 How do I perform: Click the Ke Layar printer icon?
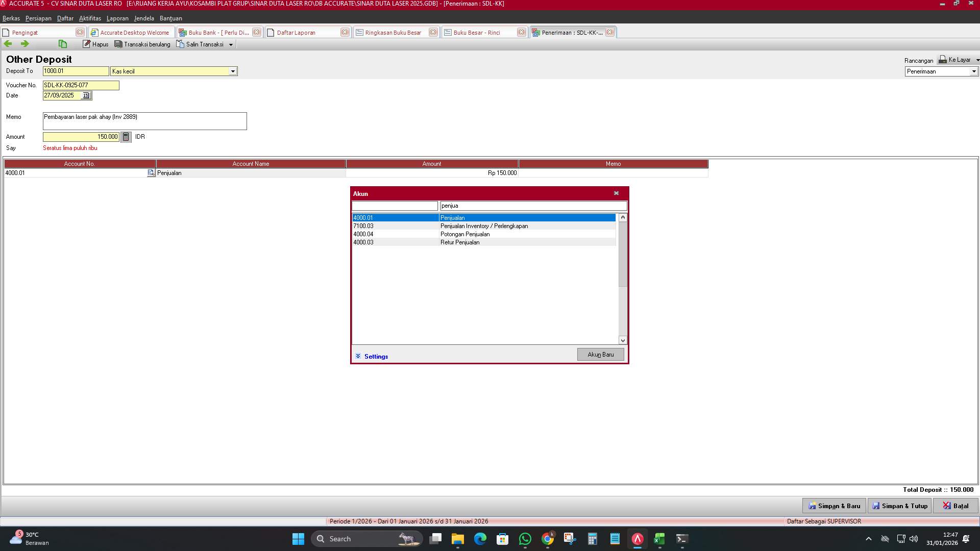click(x=941, y=59)
